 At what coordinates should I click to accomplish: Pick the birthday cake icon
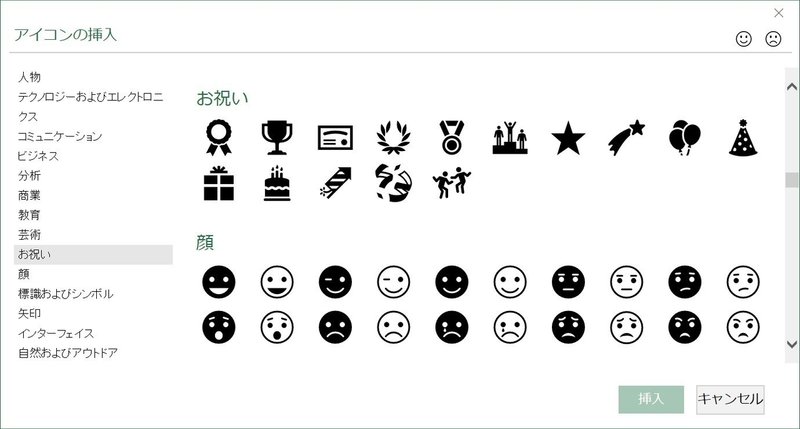(277, 183)
